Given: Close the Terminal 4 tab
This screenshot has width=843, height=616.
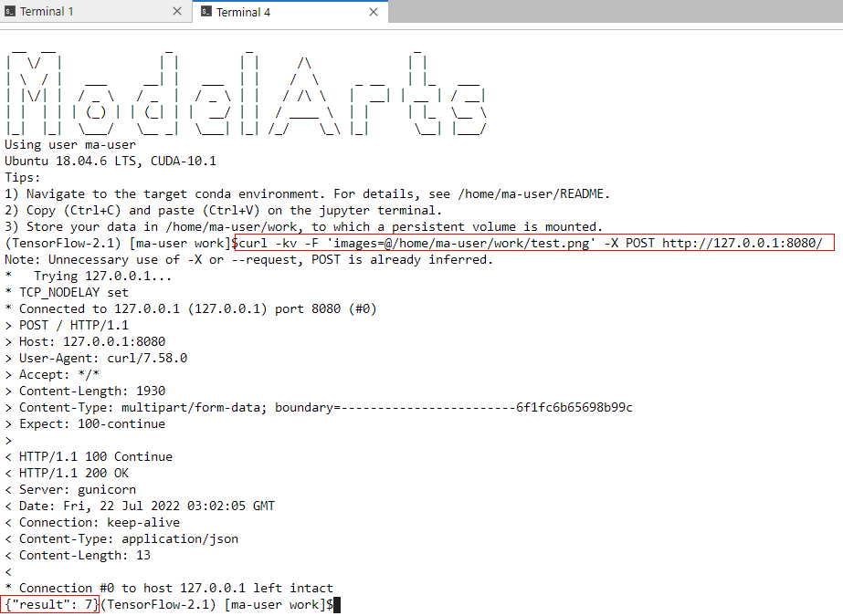Looking at the screenshot, I should [x=374, y=12].
